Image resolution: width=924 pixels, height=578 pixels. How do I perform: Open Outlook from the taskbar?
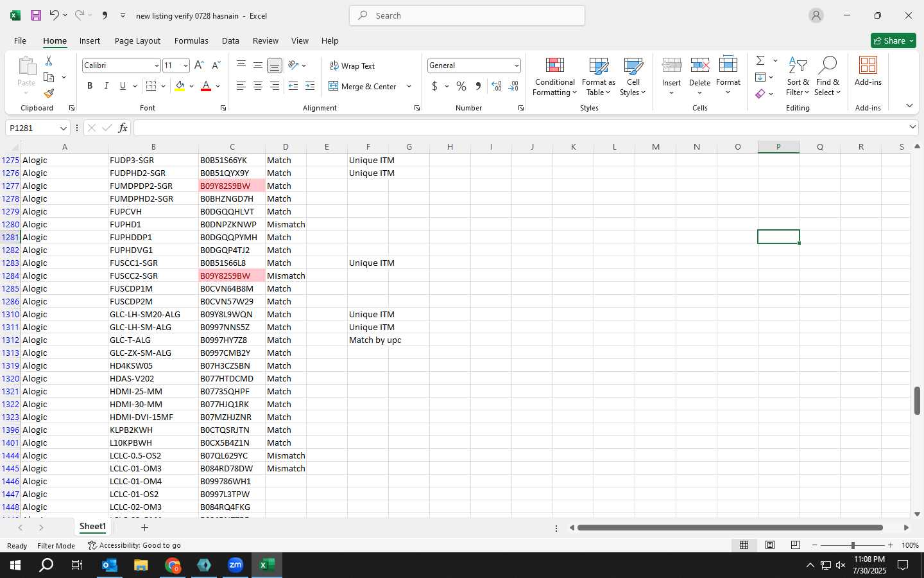coord(110,565)
